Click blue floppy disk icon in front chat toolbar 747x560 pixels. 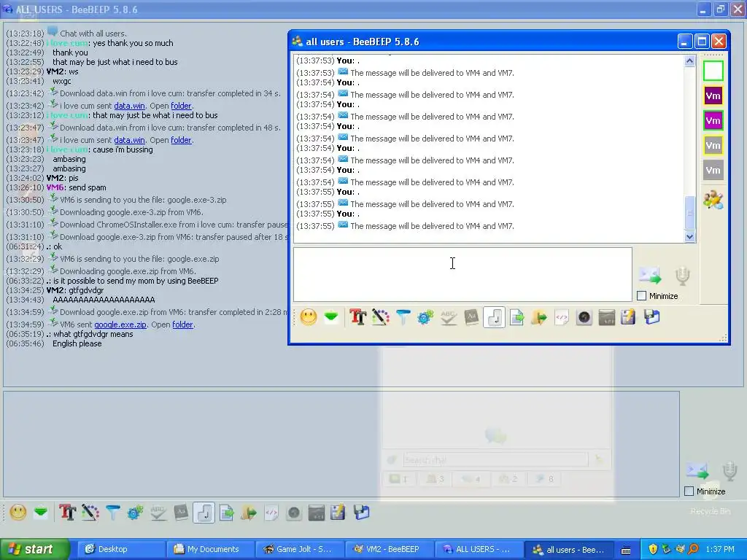click(651, 317)
